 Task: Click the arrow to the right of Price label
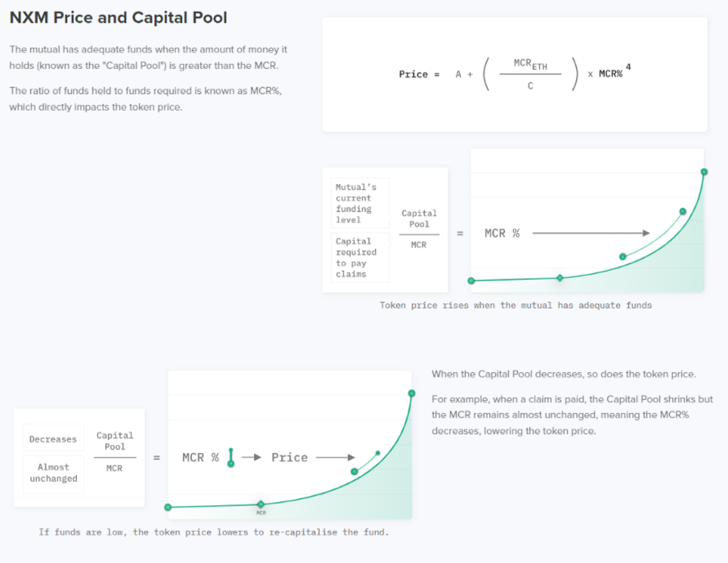coord(335,457)
